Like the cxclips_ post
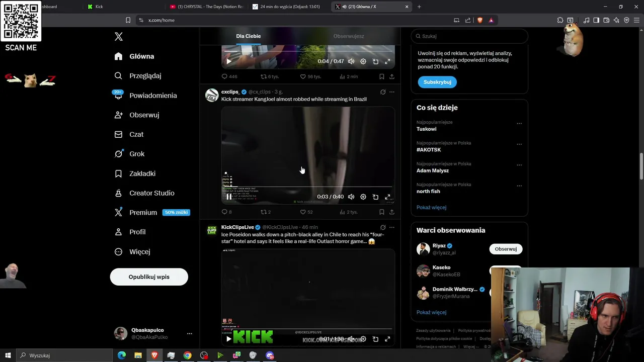 click(306, 212)
